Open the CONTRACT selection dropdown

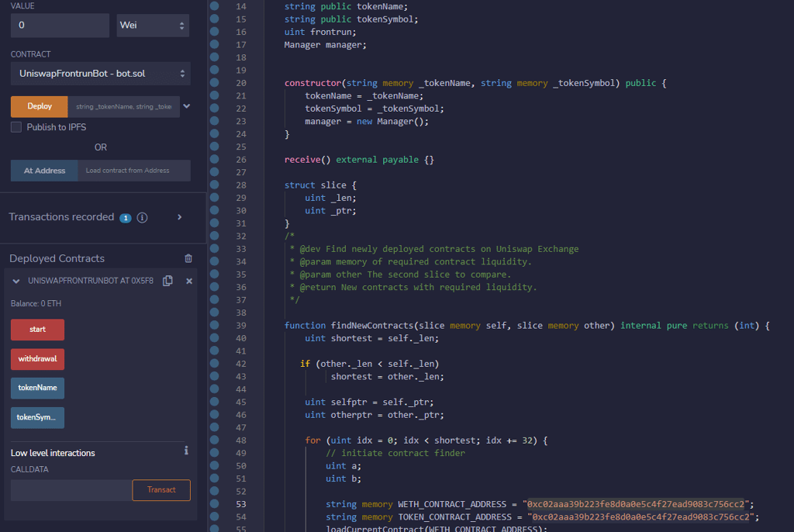(x=100, y=74)
